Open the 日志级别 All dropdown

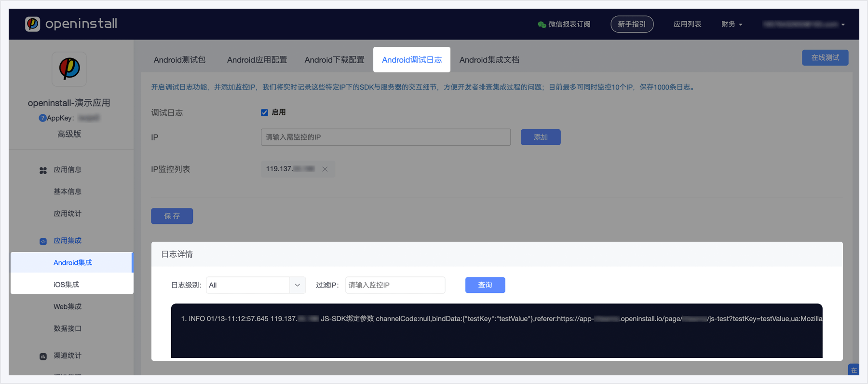click(x=256, y=285)
